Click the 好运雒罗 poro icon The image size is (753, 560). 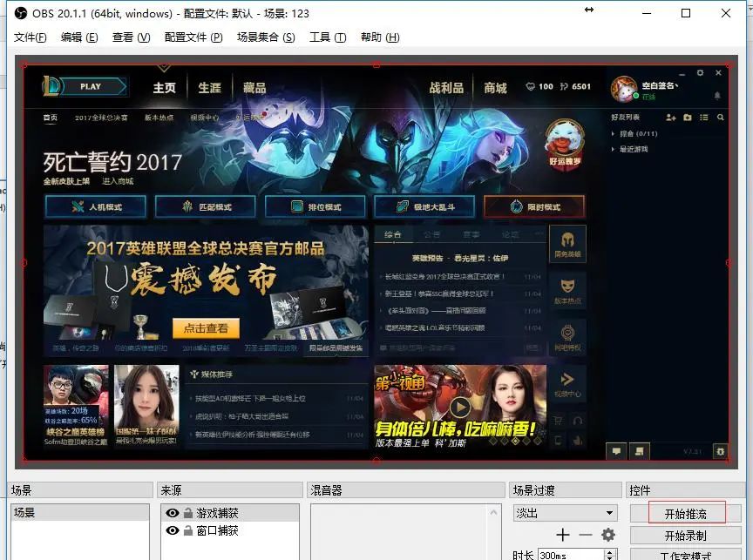(x=565, y=143)
